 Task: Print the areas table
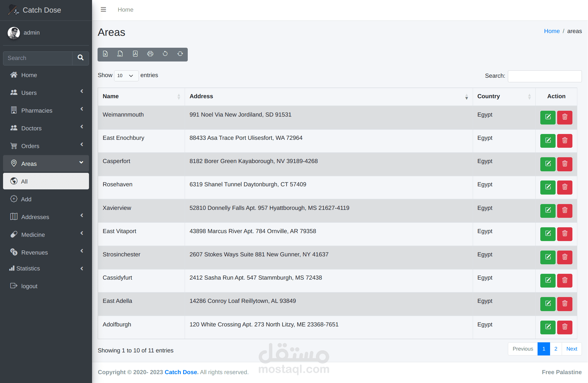click(x=150, y=54)
